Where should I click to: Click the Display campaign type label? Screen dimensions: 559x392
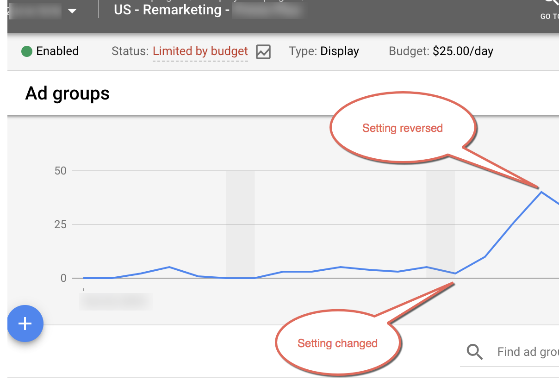(x=340, y=51)
